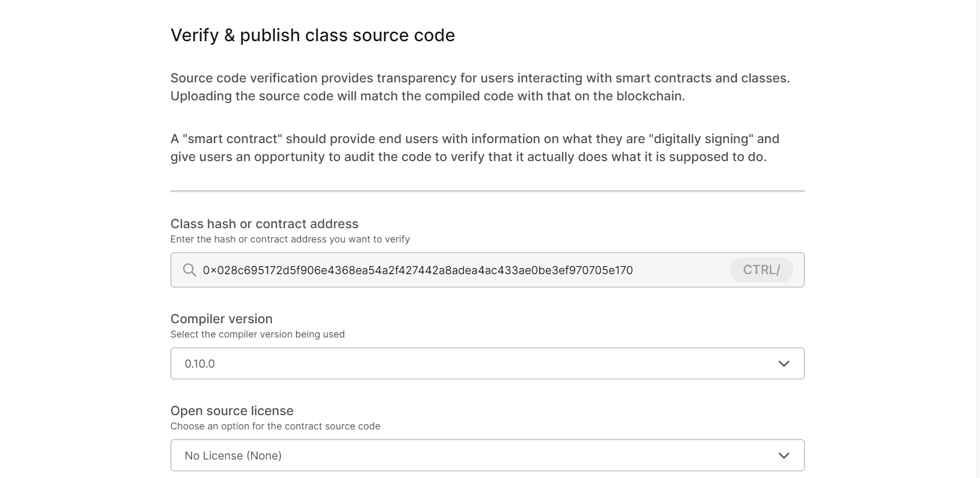Click helper text "Choose an option for the contract"

coord(275,426)
